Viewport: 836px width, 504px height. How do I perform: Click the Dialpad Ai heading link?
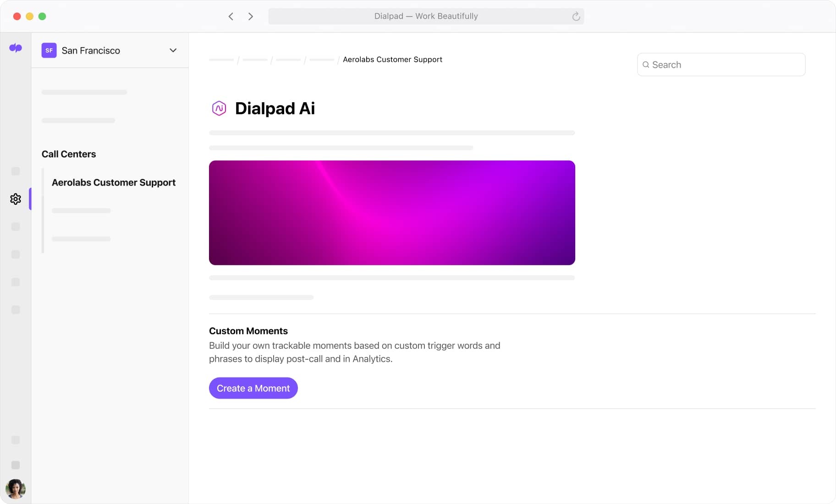tap(275, 108)
